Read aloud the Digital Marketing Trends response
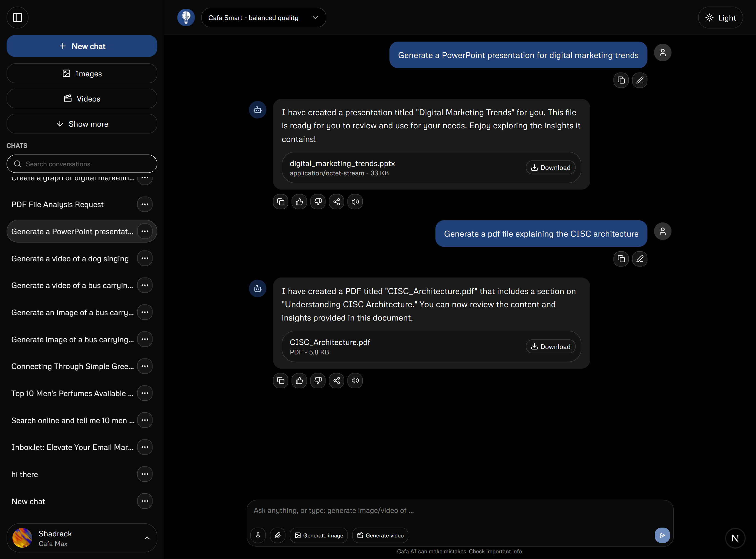 pyautogui.click(x=355, y=202)
